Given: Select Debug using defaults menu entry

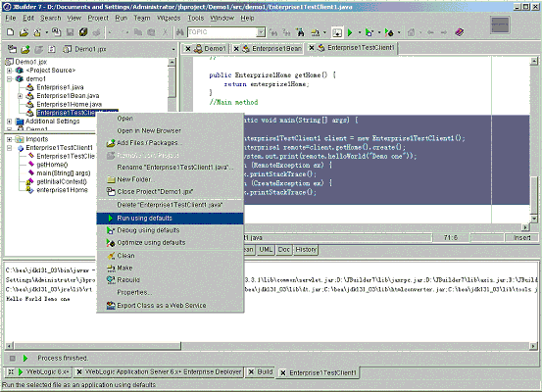Looking at the screenshot, I should (171, 230).
